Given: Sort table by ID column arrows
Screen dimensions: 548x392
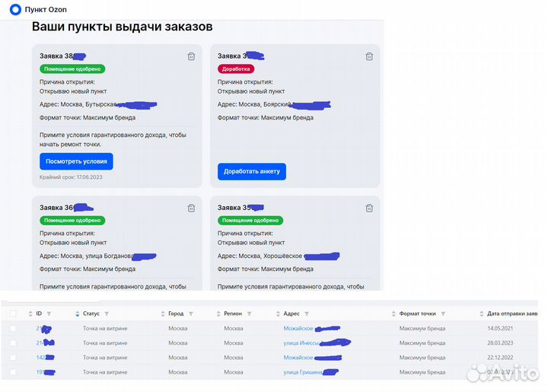Looking at the screenshot, I should point(29,314).
